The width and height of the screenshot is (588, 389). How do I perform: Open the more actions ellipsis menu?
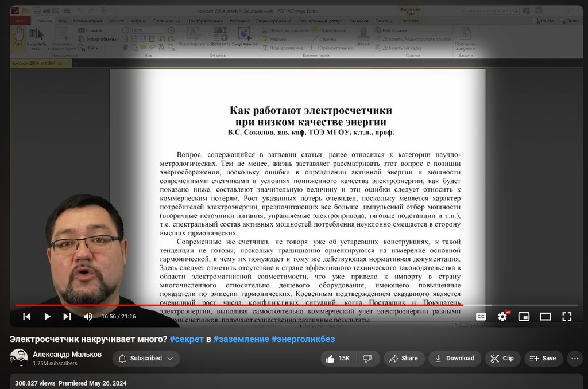(575, 358)
